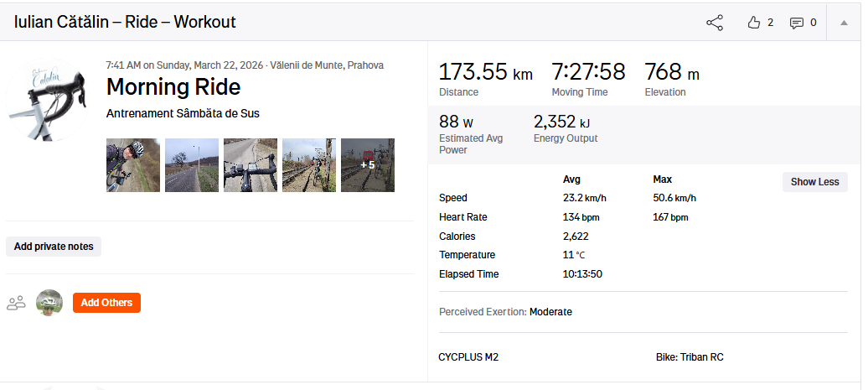The width and height of the screenshot is (868, 390).
Task: Click the CYCPLUS M2 device label
Action: pos(468,357)
